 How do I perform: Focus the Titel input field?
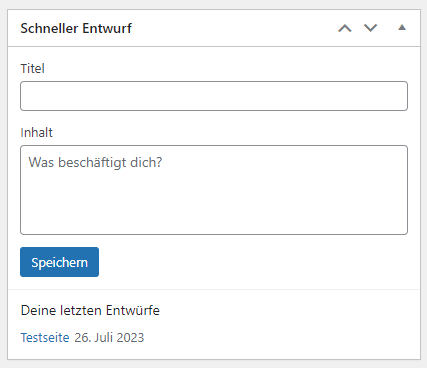click(x=214, y=96)
